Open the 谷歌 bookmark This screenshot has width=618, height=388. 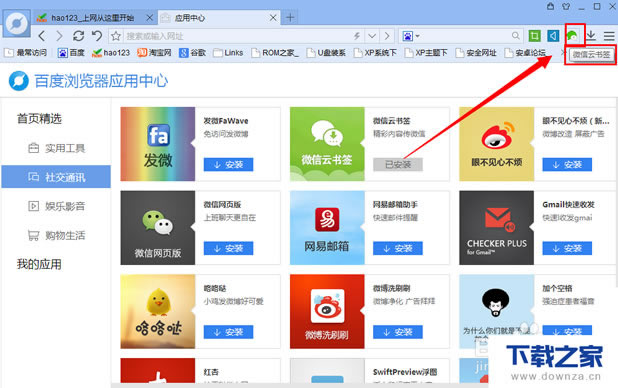click(x=193, y=53)
